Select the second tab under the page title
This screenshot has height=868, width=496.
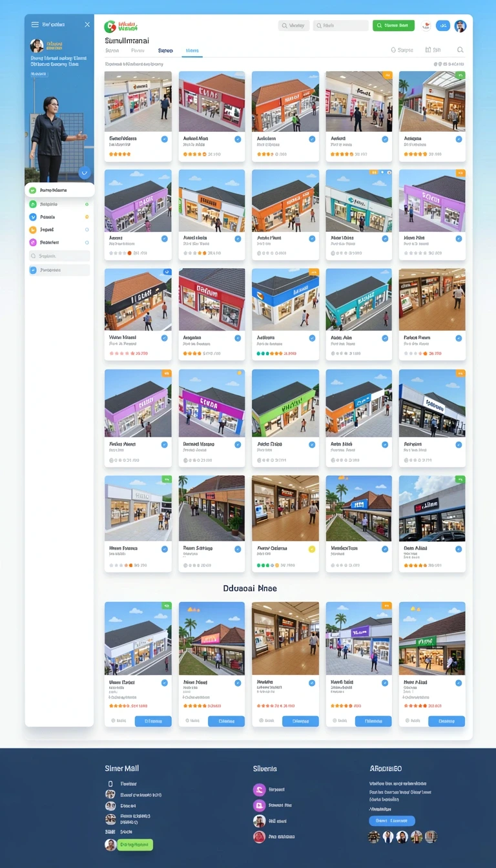pos(138,50)
